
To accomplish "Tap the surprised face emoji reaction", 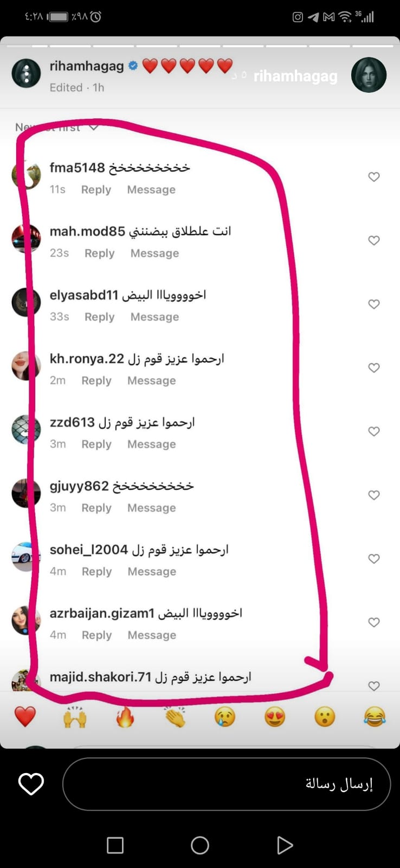I will (325, 717).
